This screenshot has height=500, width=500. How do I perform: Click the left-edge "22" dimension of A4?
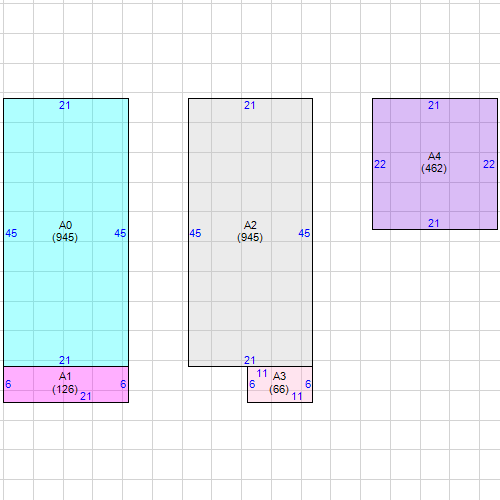(380, 164)
